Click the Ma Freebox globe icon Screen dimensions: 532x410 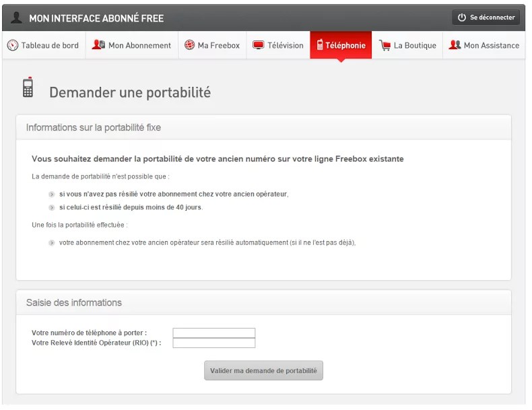[189, 44]
